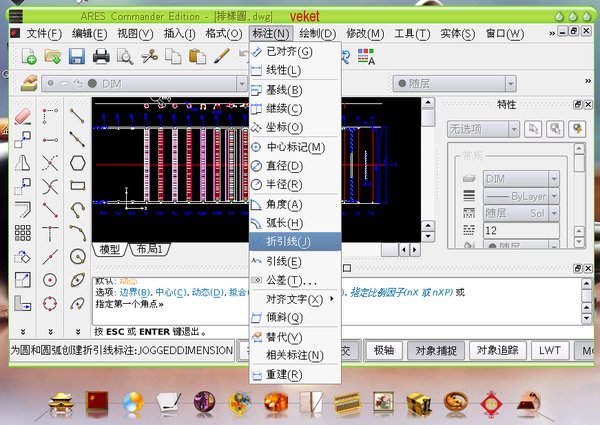The height and width of the screenshot is (425, 600).
Task: Toggle LWT lineweight display button
Action: coord(549,350)
